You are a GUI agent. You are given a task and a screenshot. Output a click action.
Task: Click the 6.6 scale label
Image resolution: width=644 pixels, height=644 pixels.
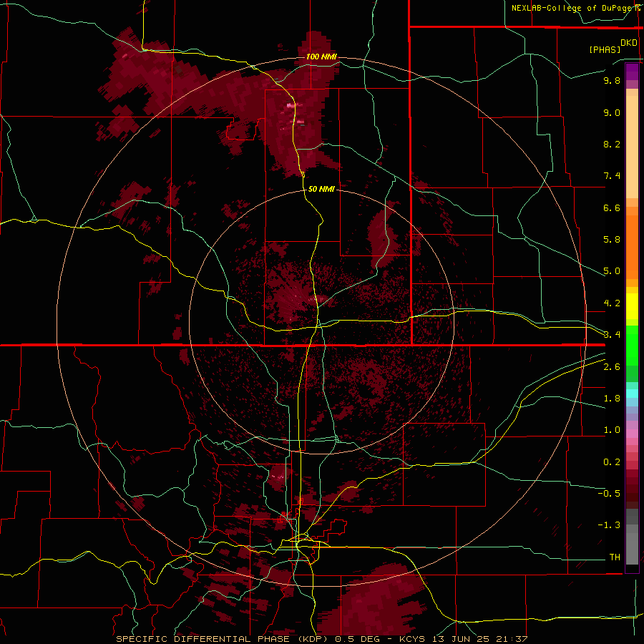click(x=612, y=208)
